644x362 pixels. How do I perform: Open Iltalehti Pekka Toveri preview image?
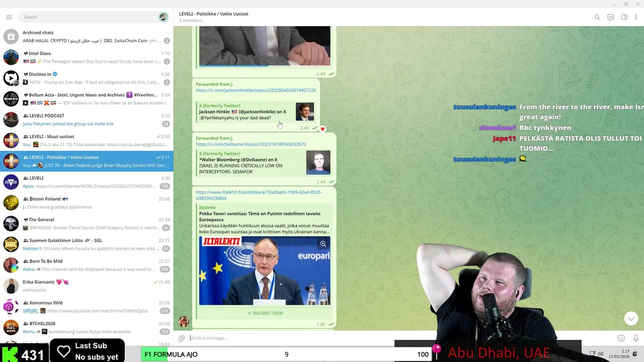(x=265, y=271)
